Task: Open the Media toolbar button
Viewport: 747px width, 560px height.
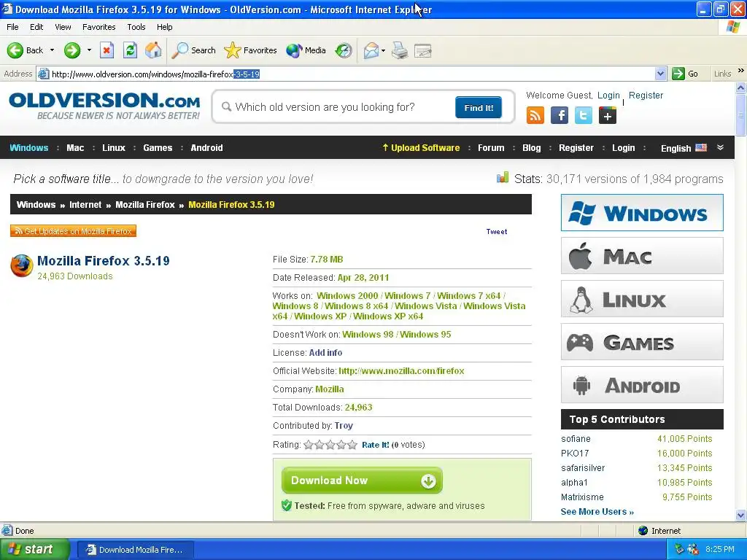Action: click(306, 50)
